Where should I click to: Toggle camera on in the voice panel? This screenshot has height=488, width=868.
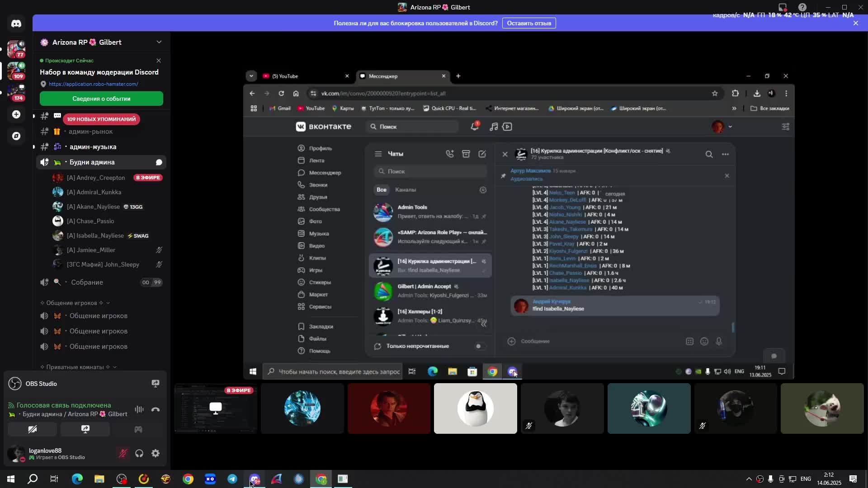33,429
